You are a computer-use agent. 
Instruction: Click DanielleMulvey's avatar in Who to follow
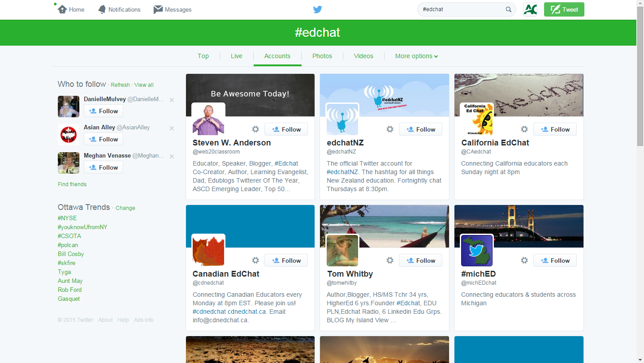(x=69, y=107)
